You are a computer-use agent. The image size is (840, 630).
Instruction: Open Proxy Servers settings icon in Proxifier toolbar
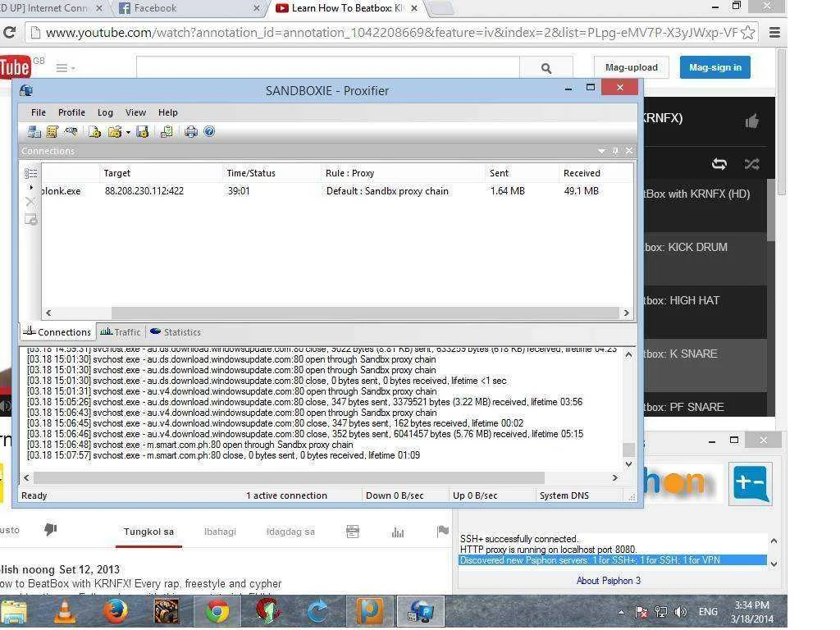pos(34,132)
